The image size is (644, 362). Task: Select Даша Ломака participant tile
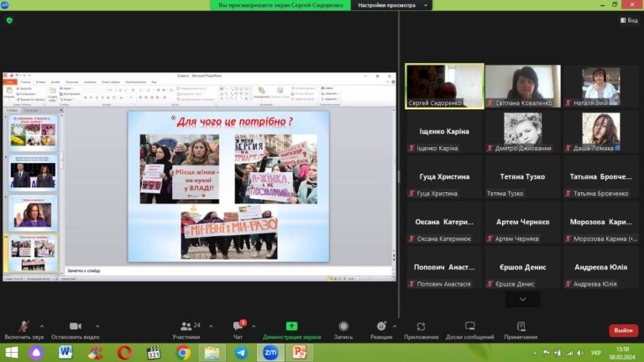pyautogui.click(x=600, y=132)
